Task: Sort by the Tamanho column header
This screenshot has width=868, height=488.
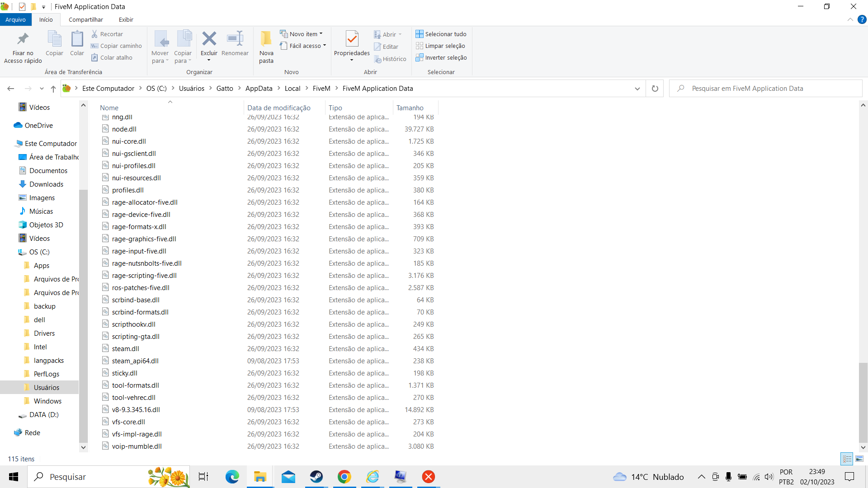Action: click(x=415, y=108)
